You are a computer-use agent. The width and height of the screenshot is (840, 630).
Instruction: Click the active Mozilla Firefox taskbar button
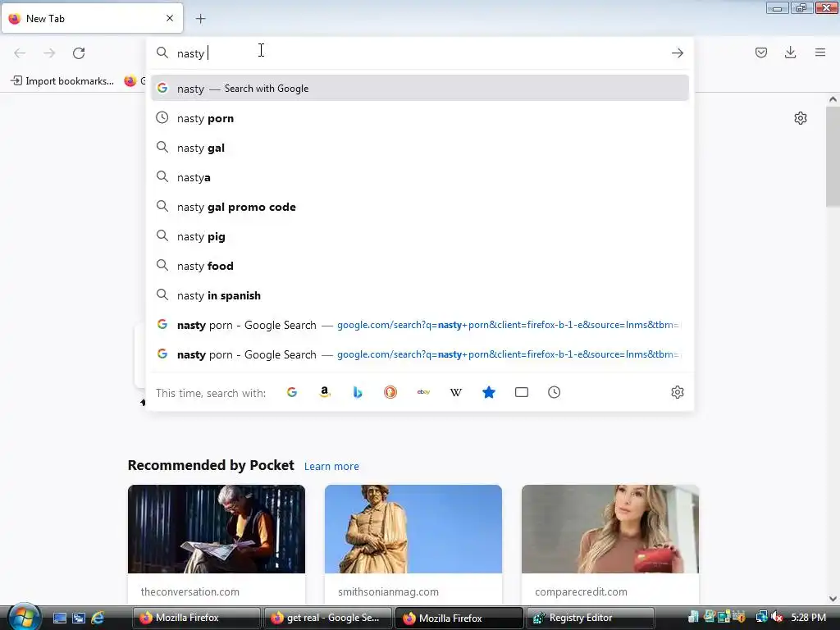coord(459,618)
